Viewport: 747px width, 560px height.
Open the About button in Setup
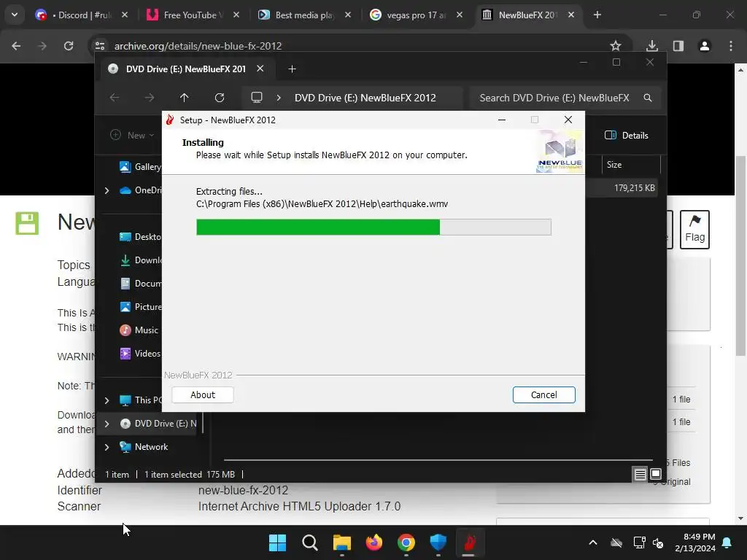click(203, 394)
